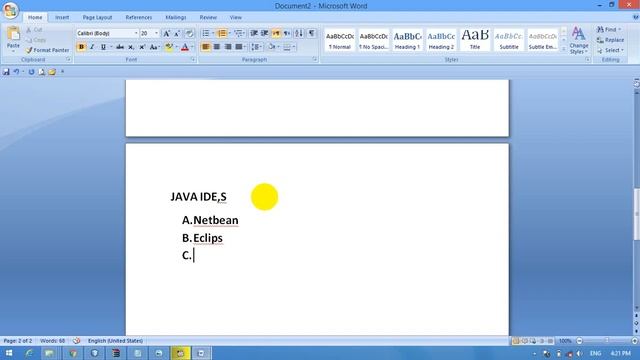Toggle Bold formatting
640x360 pixels.
click(x=81, y=47)
